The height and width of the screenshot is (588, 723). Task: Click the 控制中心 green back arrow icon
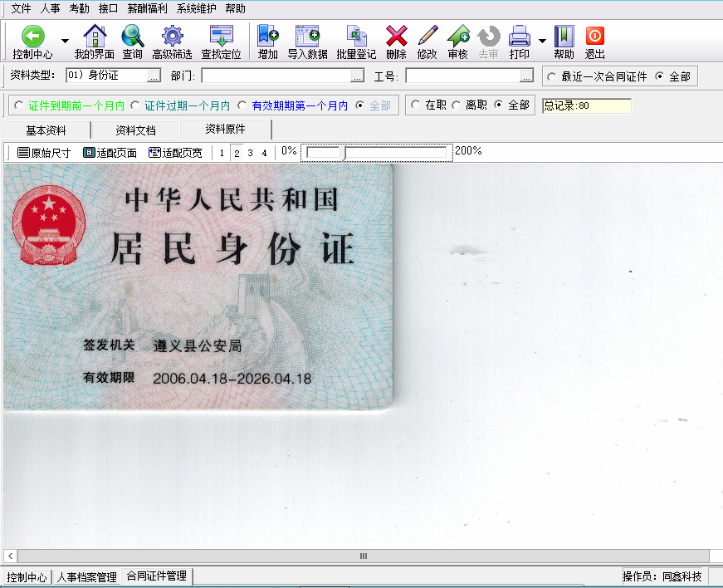coord(32,36)
